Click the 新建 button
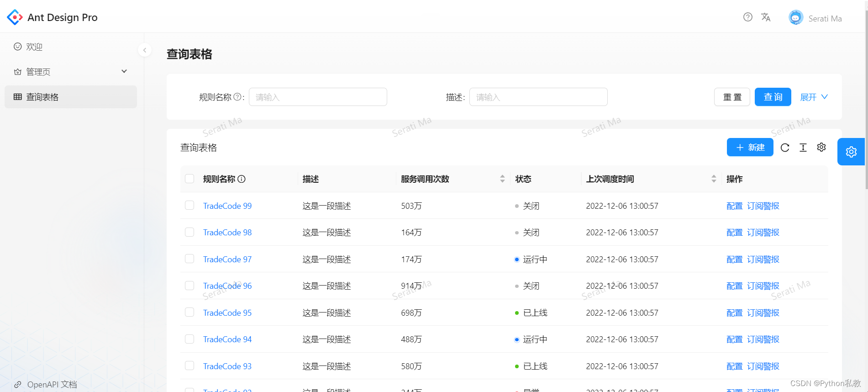Screen dimensions: 868x392 pos(750,147)
